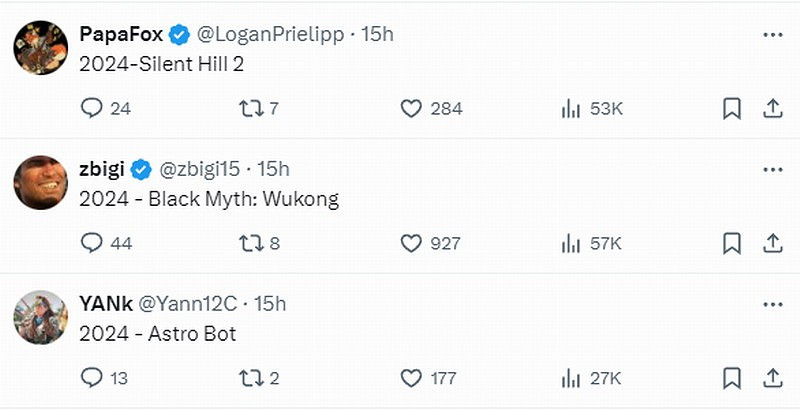Open YANk's profile picture
800x410 pixels.
(x=41, y=316)
